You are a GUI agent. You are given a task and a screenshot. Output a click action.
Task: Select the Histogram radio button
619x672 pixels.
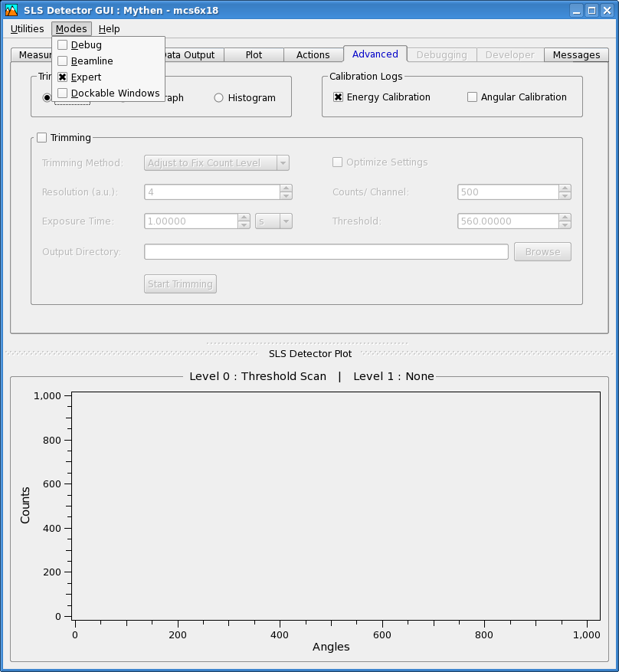click(x=219, y=98)
